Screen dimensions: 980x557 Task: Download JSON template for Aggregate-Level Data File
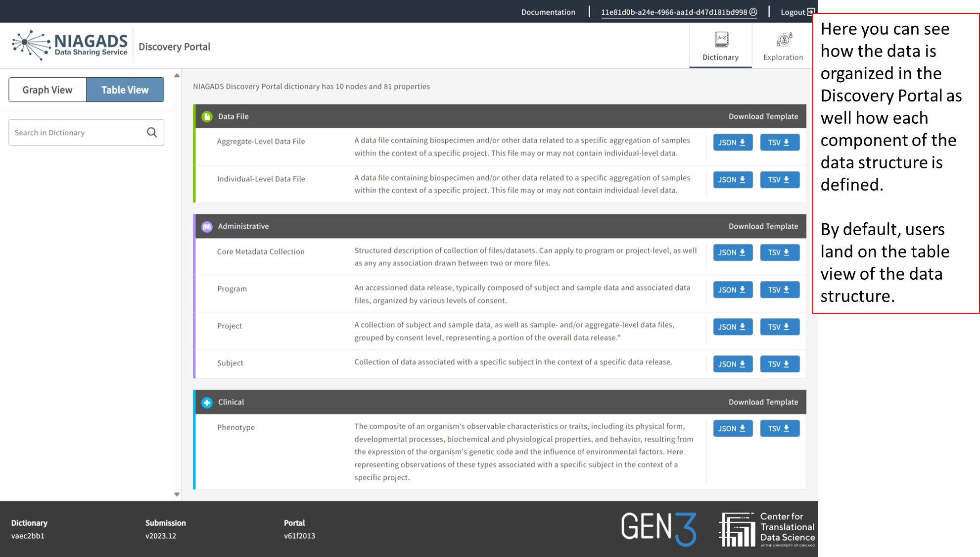733,143
